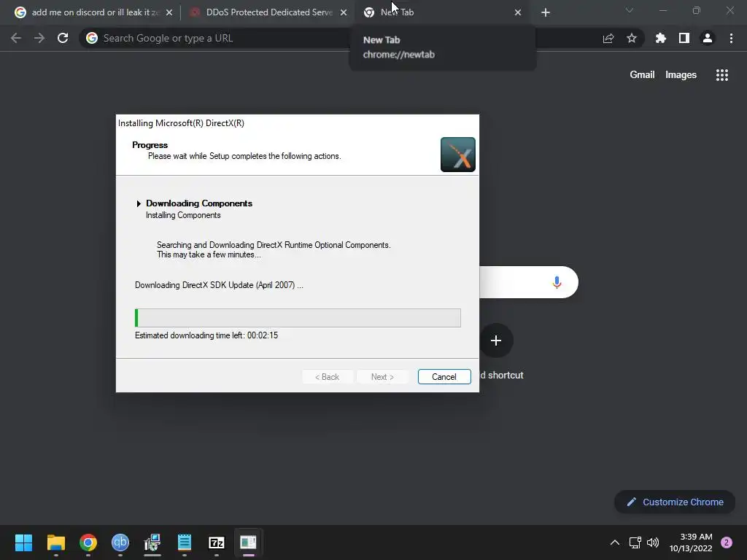Open the network status tray icon
This screenshot has width=747, height=560.
[635, 542]
